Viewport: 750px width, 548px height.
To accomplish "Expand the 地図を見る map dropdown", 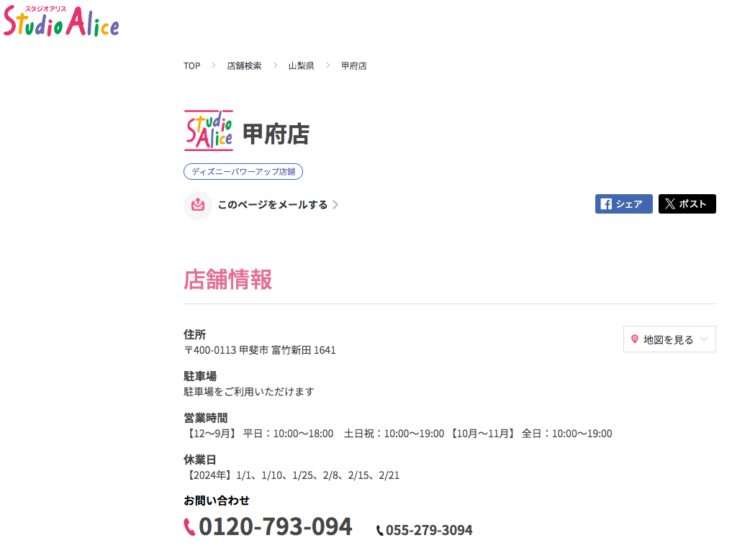I will click(x=669, y=340).
